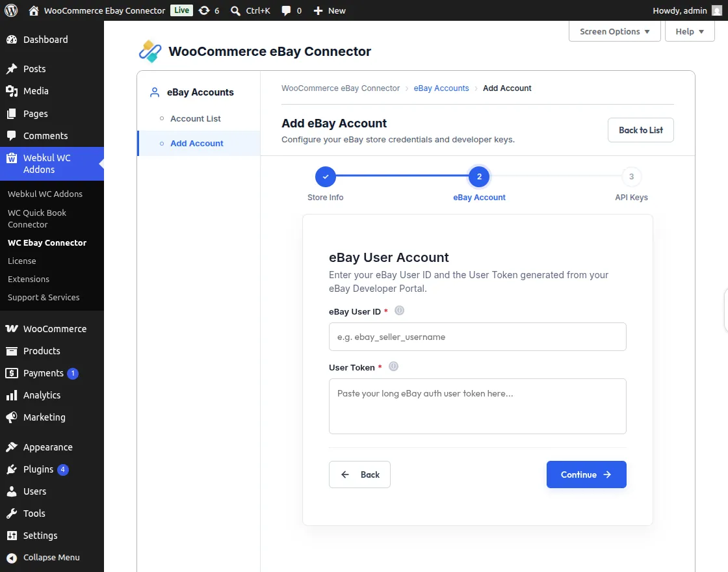Open the comments bubble icon in admin bar
This screenshot has width=728, height=572.
[286, 10]
